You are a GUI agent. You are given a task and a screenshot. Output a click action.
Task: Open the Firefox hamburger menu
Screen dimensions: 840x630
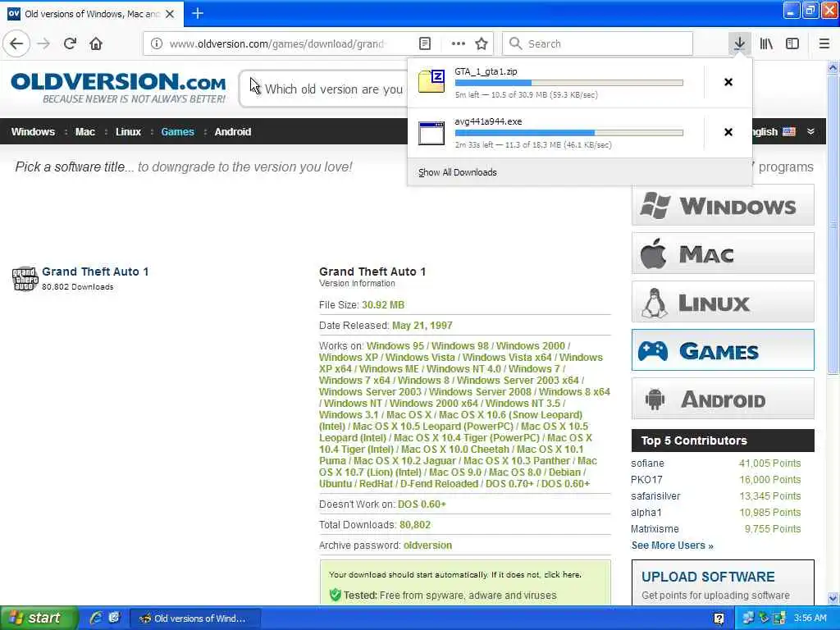824,43
